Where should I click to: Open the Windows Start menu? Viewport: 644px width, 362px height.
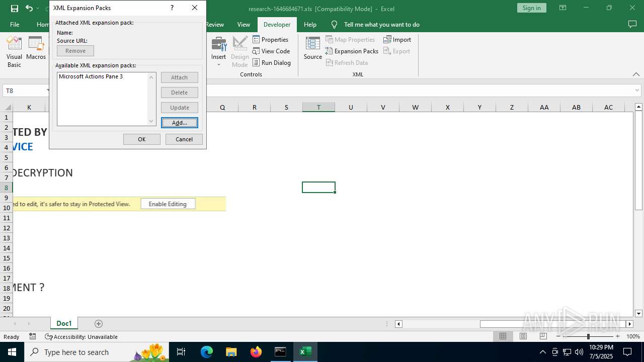pyautogui.click(x=12, y=352)
